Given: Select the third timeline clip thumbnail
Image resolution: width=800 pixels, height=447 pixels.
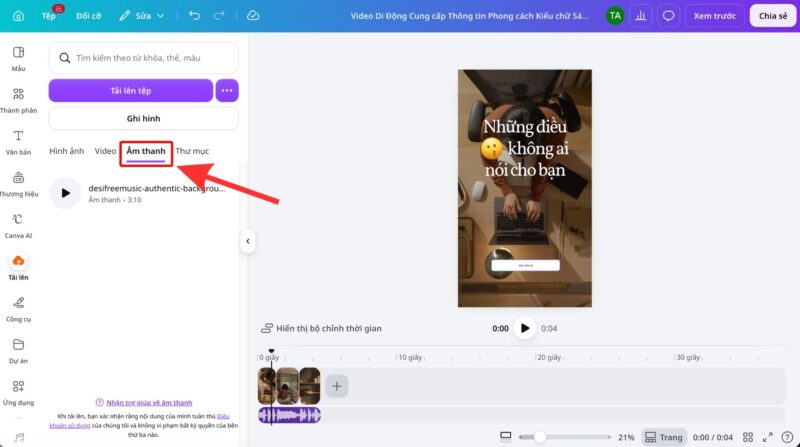Looking at the screenshot, I should pos(310,386).
